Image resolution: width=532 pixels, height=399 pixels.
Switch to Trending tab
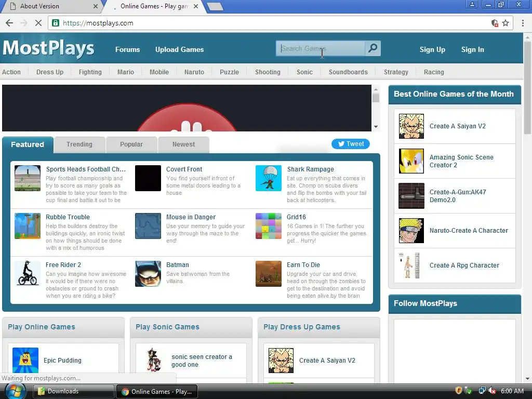coord(79,144)
